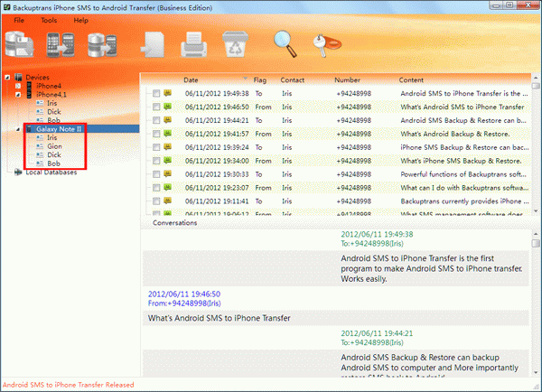The image size is (542, 392).
Task: Click conversation message 'What's Android SMS to iPhone Transfer'
Action: [x=220, y=318]
